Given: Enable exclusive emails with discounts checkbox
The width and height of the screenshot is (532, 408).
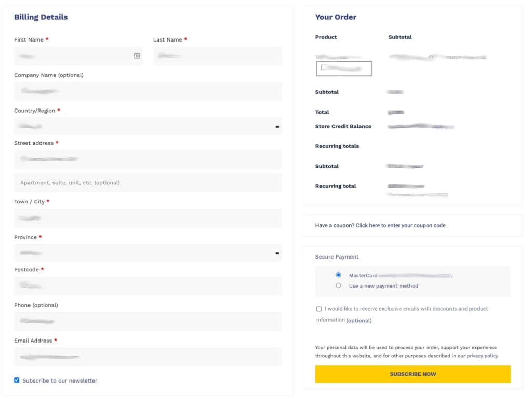Looking at the screenshot, I should tap(319, 309).
